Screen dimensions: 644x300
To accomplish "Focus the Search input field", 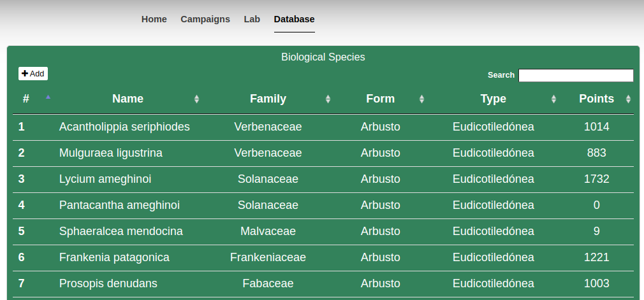I will click(575, 75).
